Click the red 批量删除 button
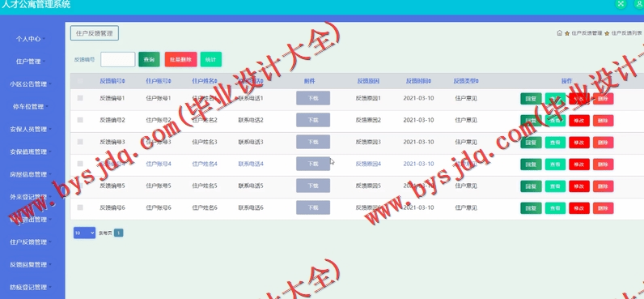Screen dimensions: 644x299 pyautogui.click(x=180, y=59)
